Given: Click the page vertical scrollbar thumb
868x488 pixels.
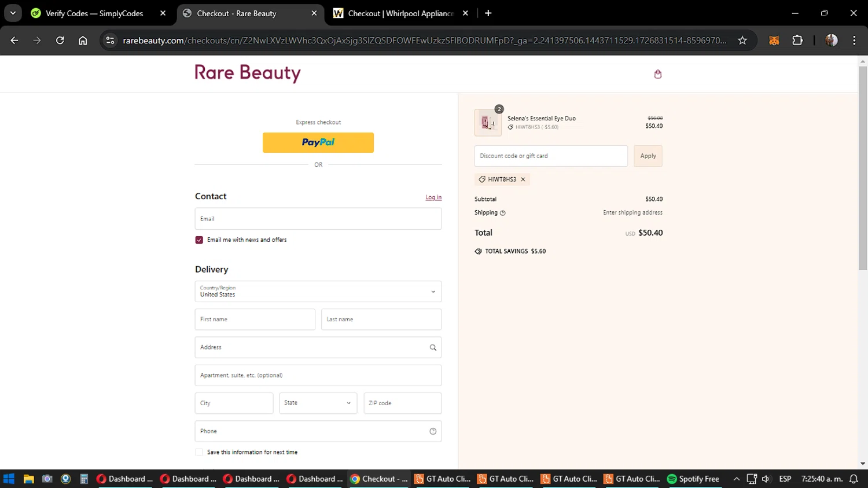Looking at the screenshot, I should [x=863, y=167].
